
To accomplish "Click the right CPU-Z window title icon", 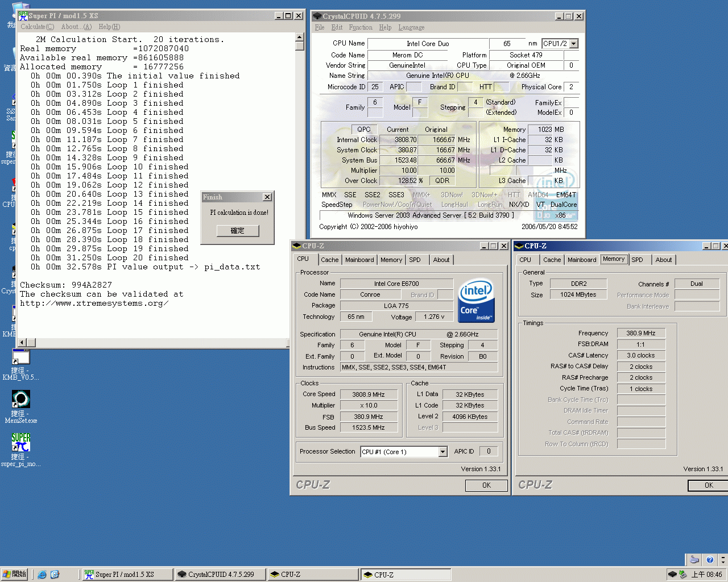I will pos(519,246).
